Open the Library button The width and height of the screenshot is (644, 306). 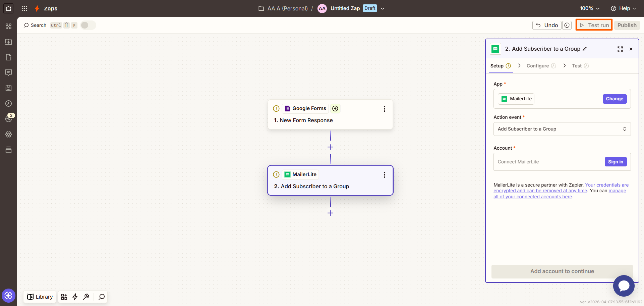click(x=40, y=297)
